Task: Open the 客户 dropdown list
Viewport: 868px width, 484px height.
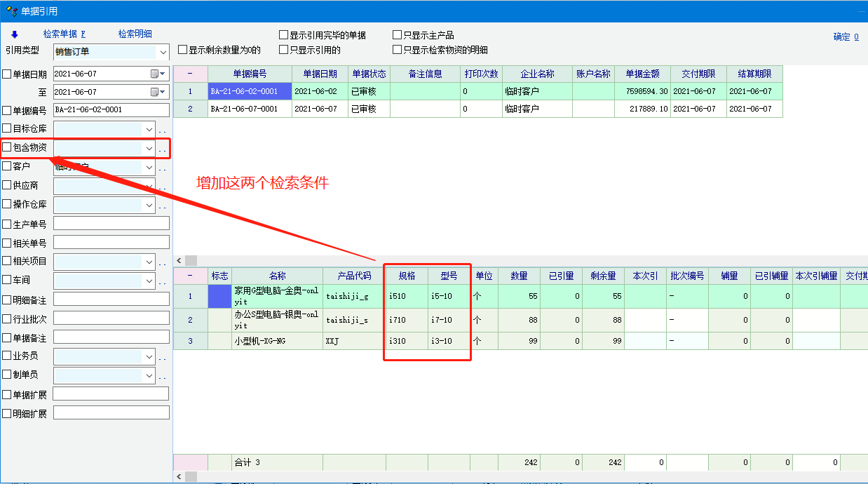Action: point(149,167)
